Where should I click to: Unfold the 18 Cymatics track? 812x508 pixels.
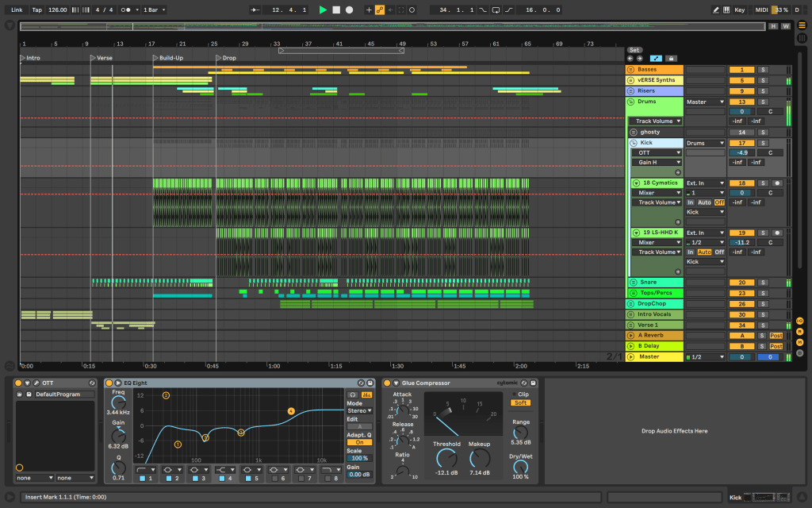point(636,183)
